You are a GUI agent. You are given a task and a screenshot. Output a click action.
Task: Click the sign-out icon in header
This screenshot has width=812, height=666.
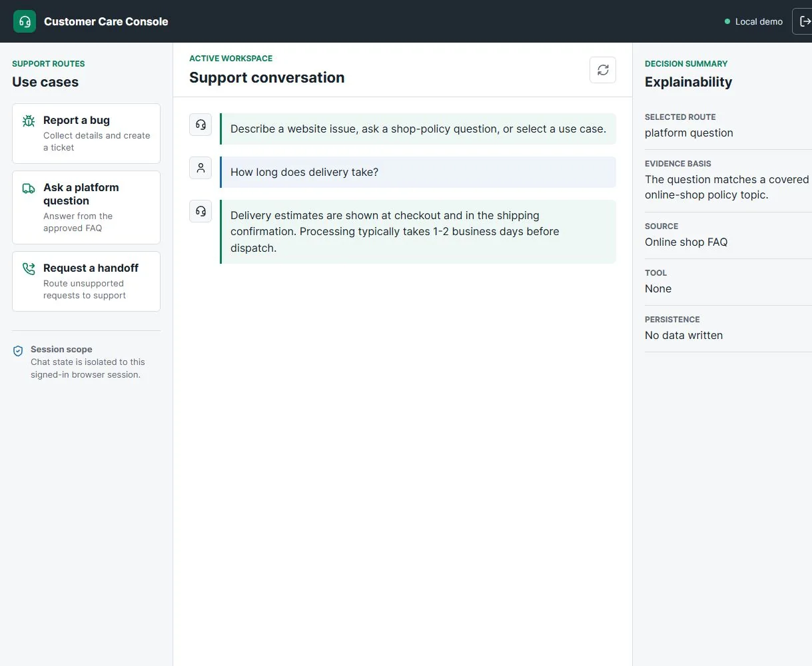805,21
